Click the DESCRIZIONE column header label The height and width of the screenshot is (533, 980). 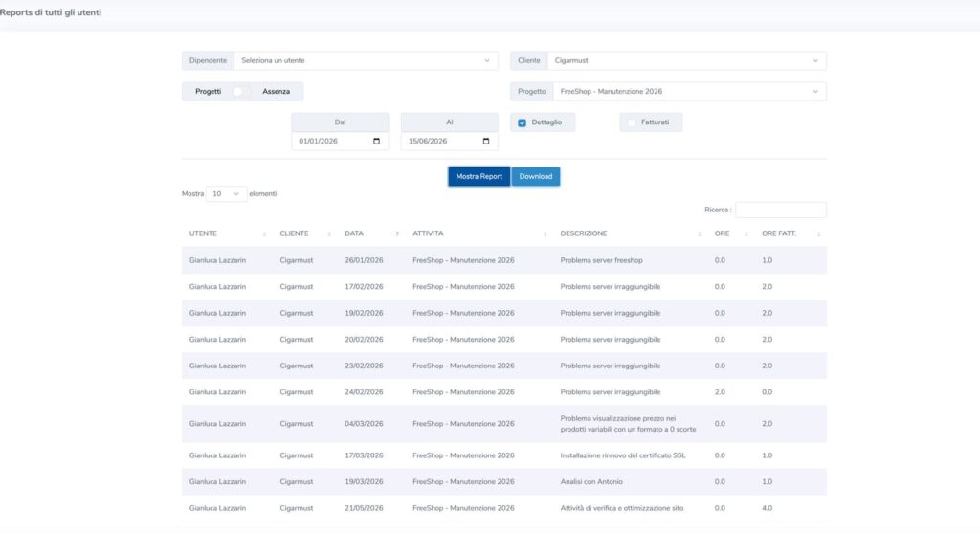[584, 233]
